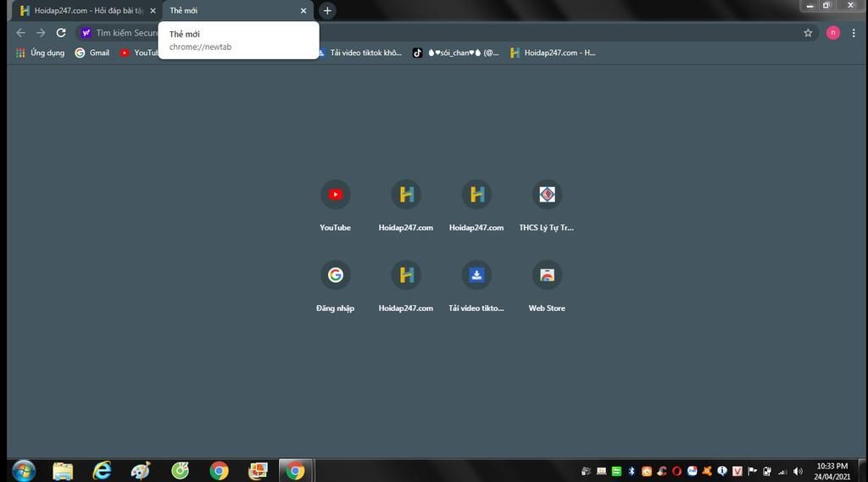Bookmark this page with the star icon
This screenshot has height=482, width=868.
coord(808,33)
